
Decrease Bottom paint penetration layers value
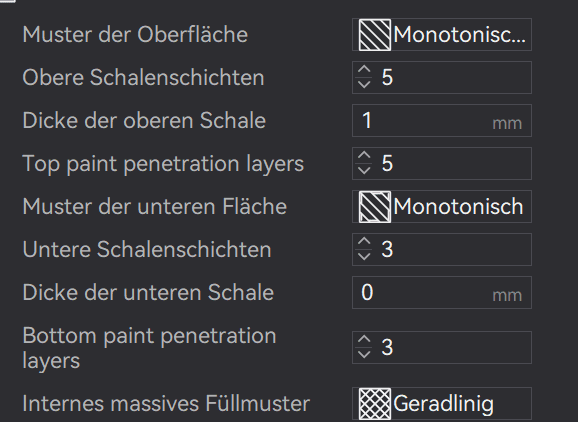pyautogui.click(x=364, y=355)
